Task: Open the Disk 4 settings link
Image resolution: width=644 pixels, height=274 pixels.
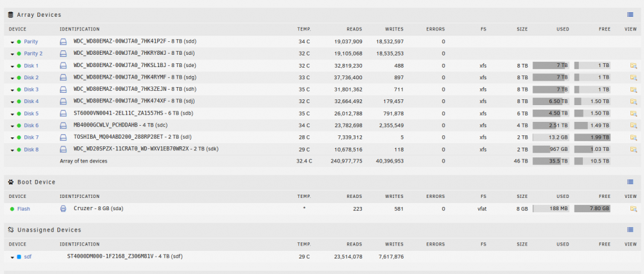Action: tap(31, 101)
